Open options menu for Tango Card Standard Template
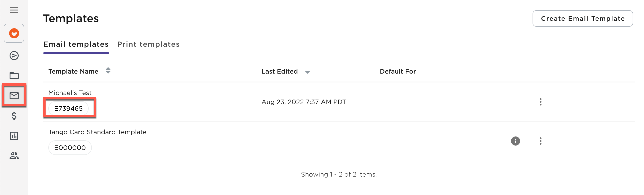The height and width of the screenshot is (195, 644). point(540,141)
